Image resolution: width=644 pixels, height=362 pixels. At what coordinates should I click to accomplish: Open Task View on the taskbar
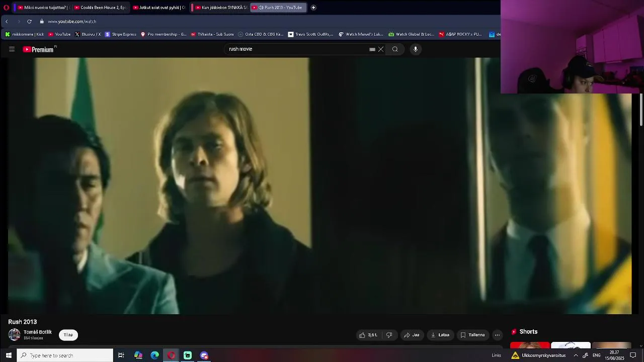point(121,355)
